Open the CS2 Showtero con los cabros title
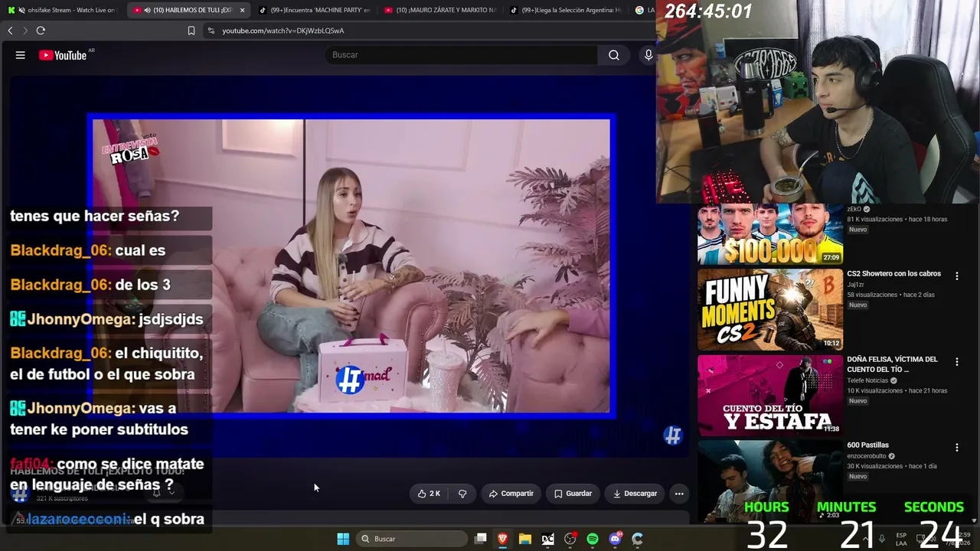Image resolution: width=980 pixels, height=551 pixels. [893, 274]
